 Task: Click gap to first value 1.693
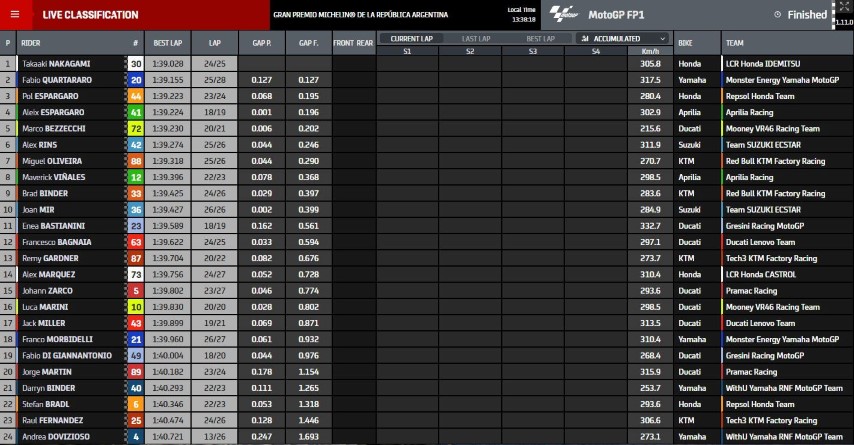coord(308,437)
